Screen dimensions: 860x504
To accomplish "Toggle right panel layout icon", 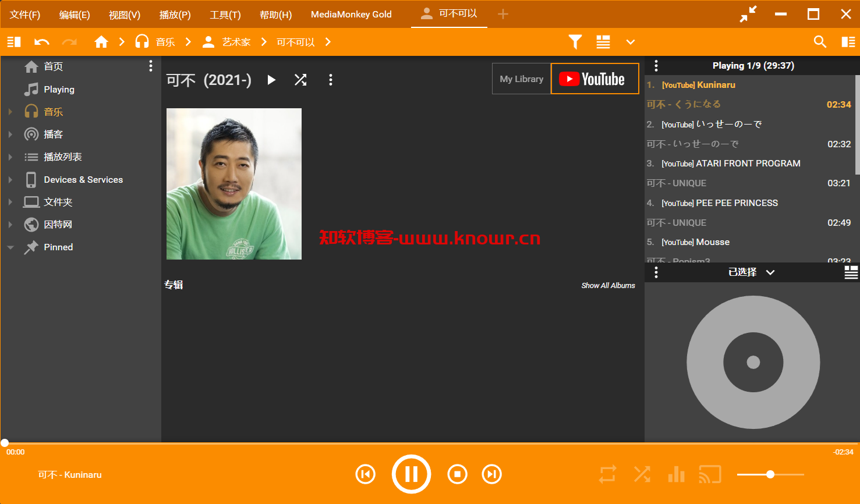I will [x=848, y=42].
